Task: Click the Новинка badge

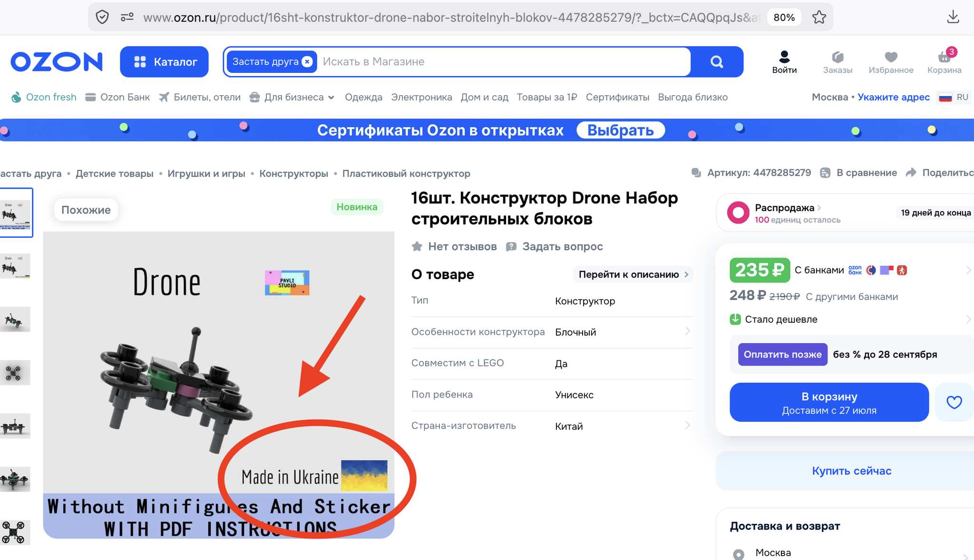Action: tap(357, 207)
